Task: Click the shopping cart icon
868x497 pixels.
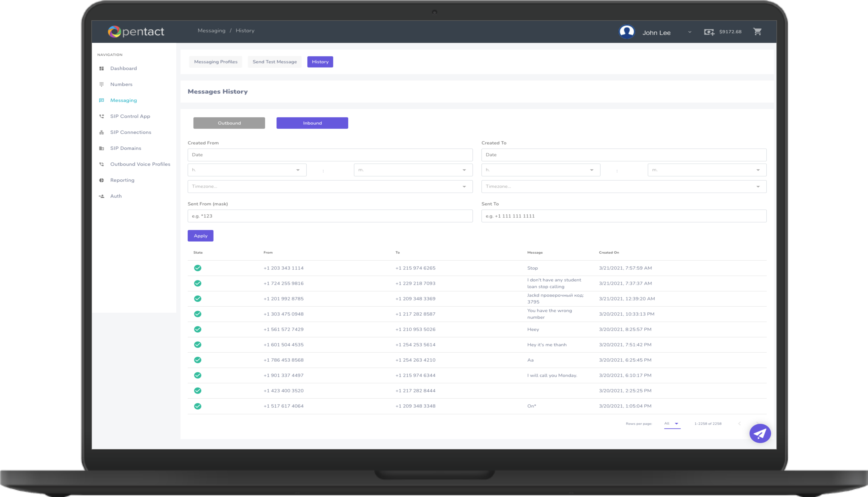Action: pos(757,32)
